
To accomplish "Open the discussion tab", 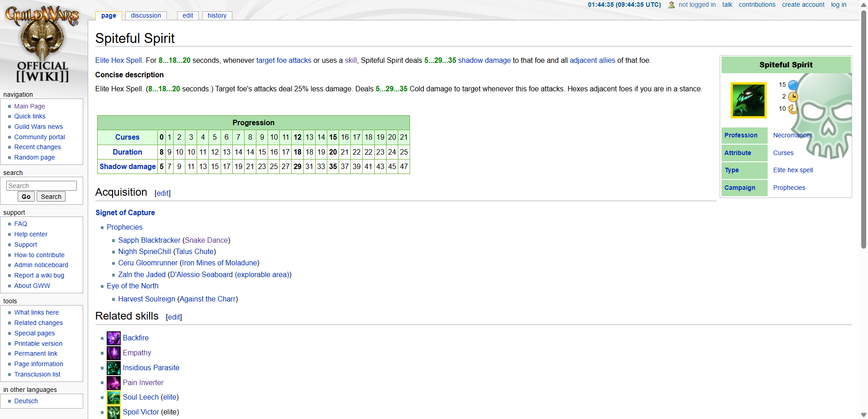I will coord(146,16).
